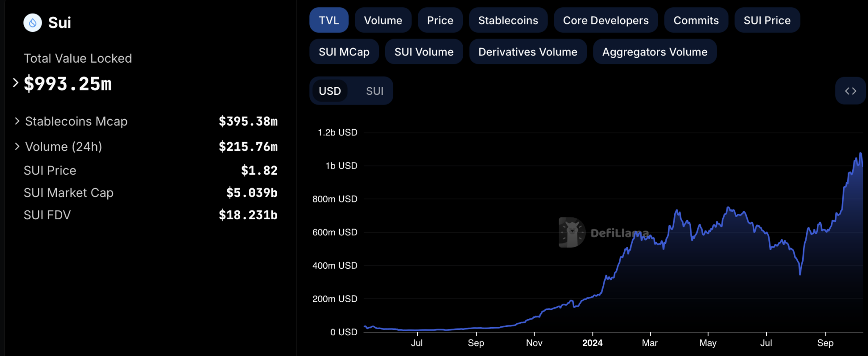
Task: Enable Derivatives Volume on chart
Action: pos(528,52)
